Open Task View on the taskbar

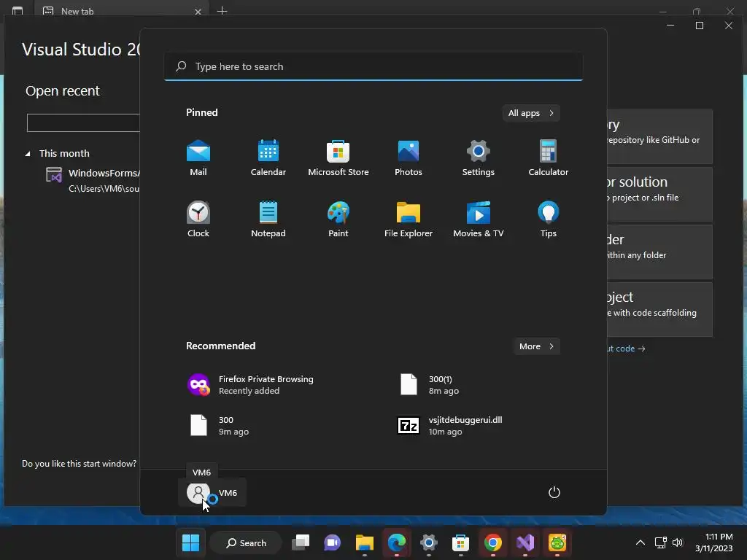tap(301, 542)
